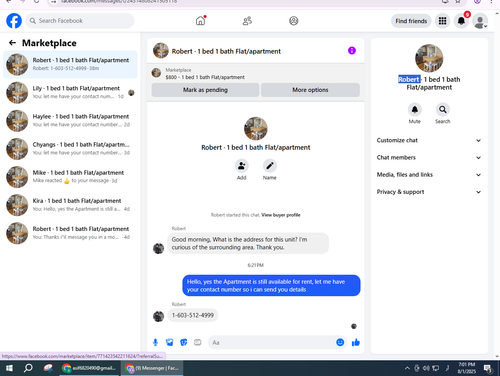Record a voice clip microphone icon
Screen dimensions: 500x376
click(x=155, y=342)
